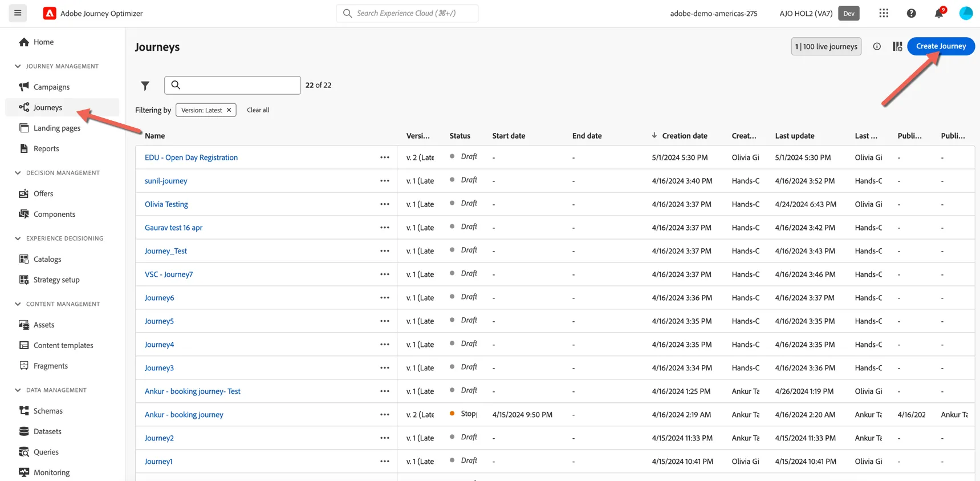
Task: Open the Journey_Test journey
Action: [x=165, y=251]
